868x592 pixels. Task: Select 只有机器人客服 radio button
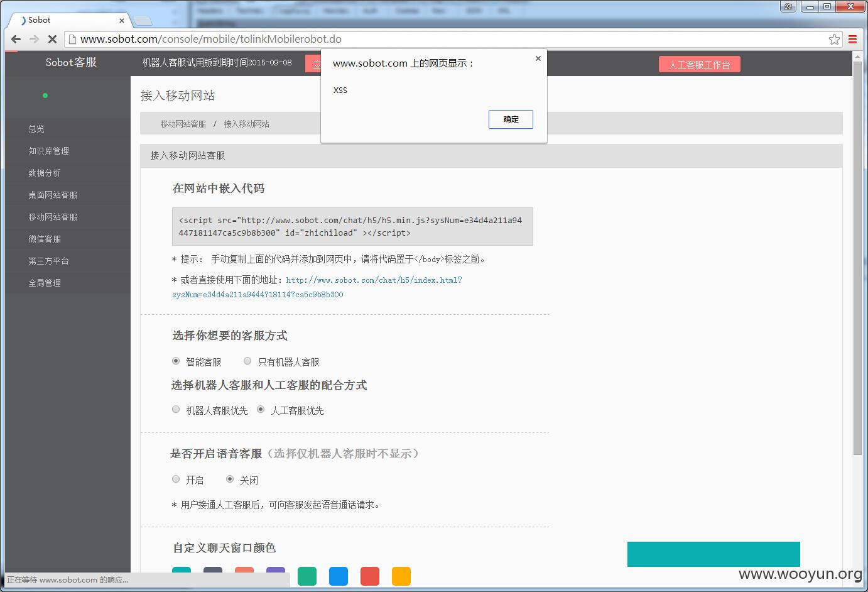tap(247, 361)
